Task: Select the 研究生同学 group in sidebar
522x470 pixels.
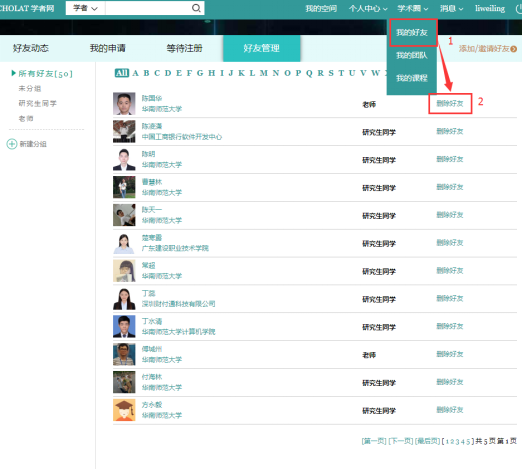Action: pyautogui.click(x=37, y=103)
